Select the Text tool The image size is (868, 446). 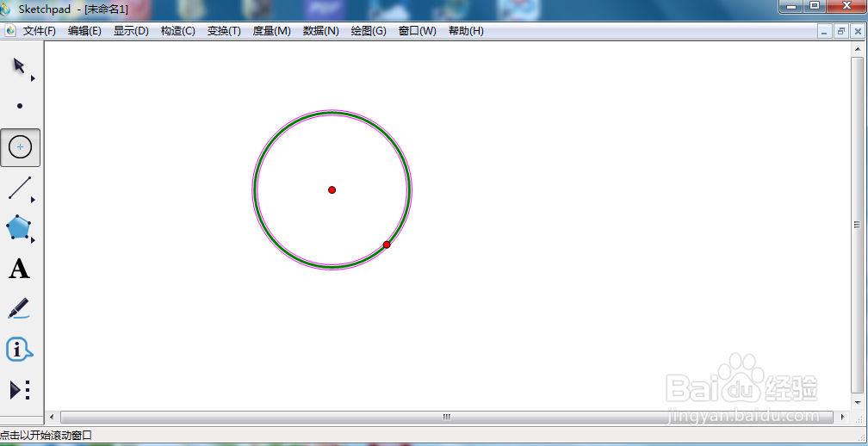coord(19,269)
